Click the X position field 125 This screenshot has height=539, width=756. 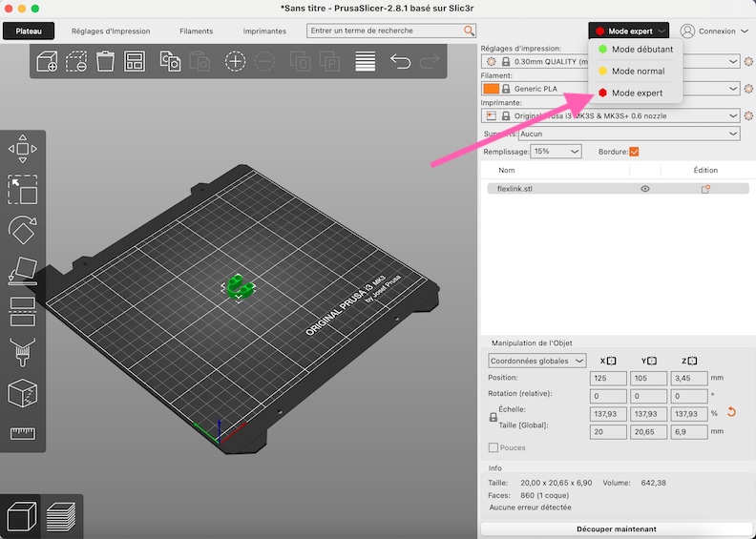608,378
